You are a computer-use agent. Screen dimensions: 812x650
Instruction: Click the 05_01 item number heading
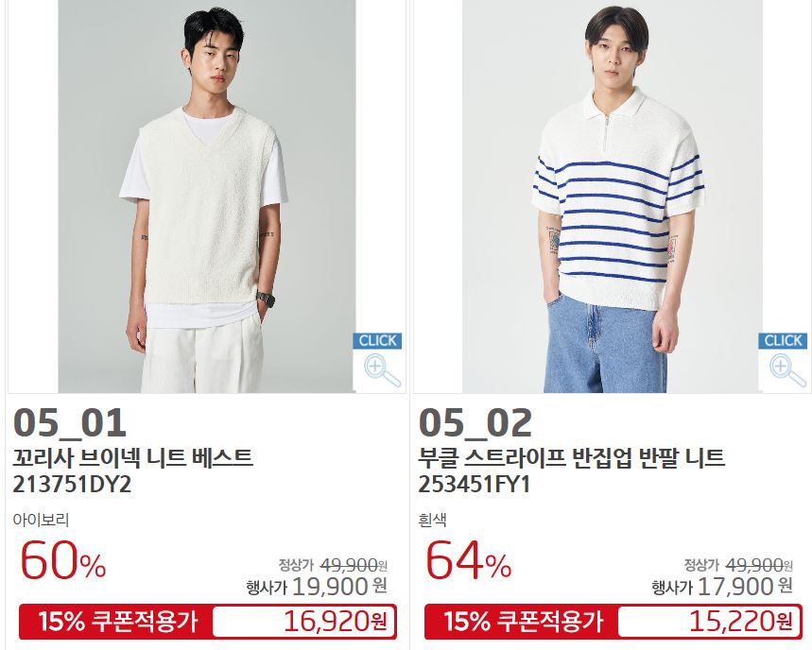point(69,422)
